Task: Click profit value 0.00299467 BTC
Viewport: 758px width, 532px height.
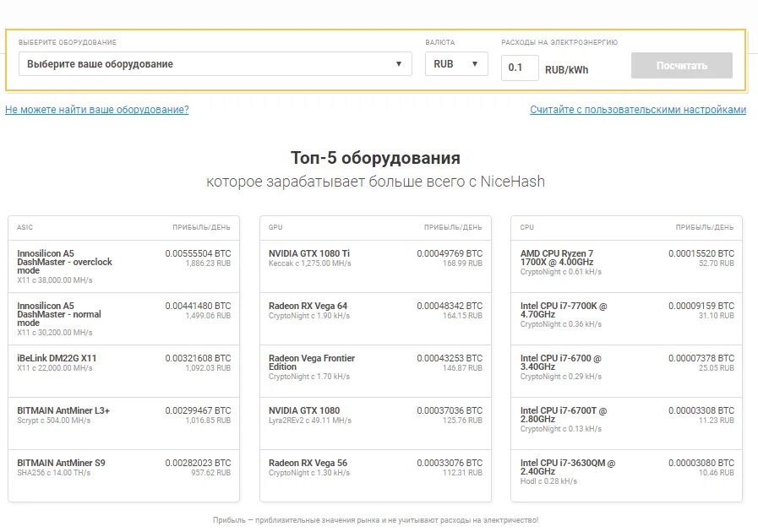Action: pos(199,410)
